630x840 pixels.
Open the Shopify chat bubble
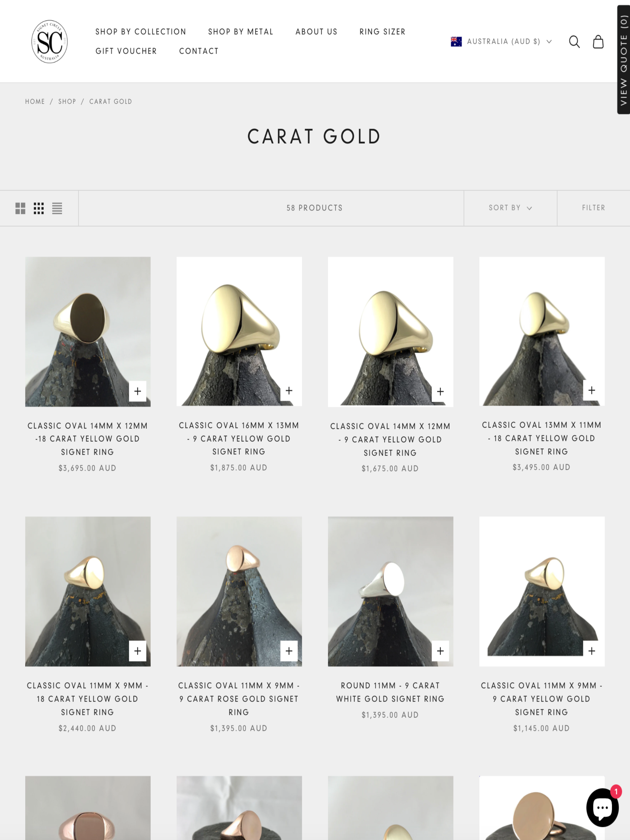click(x=602, y=807)
